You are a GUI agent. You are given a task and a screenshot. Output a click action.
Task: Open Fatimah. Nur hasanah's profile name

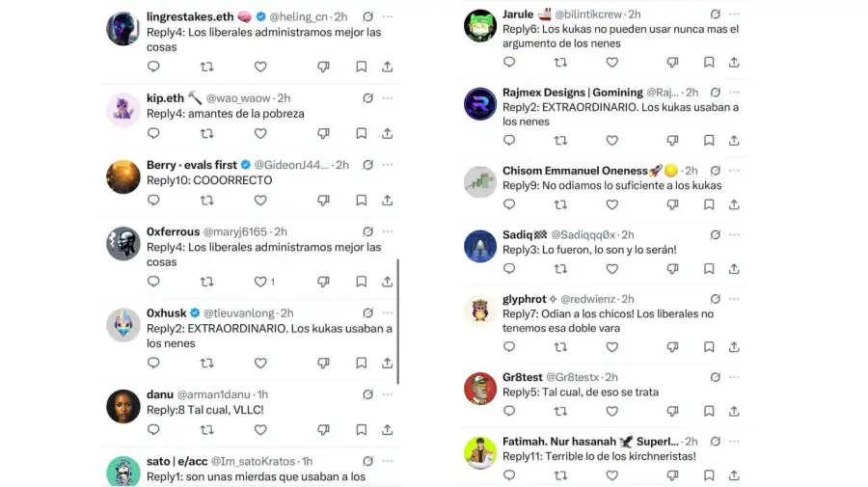pyautogui.click(x=559, y=441)
